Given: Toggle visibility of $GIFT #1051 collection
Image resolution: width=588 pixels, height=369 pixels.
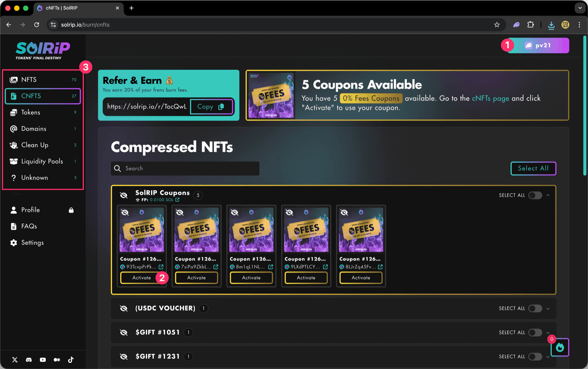Looking at the screenshot, I should [x=124, y=333].
